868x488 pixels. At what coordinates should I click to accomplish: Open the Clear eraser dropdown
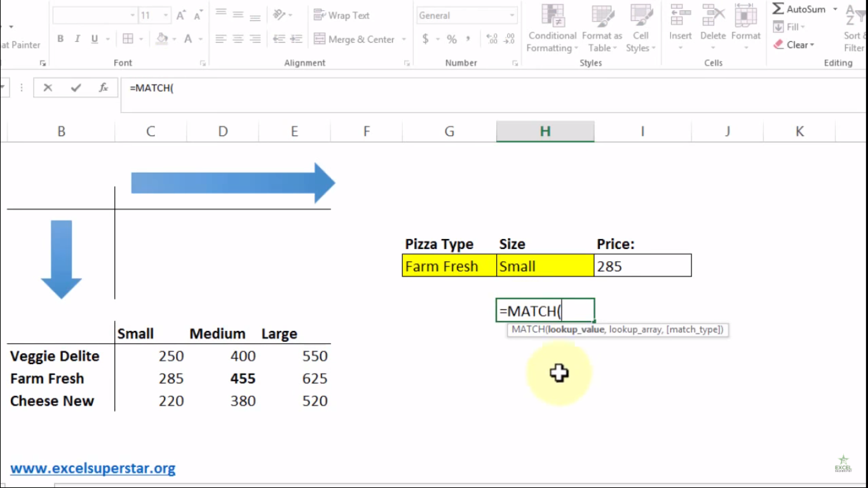(x=794, y=44)
